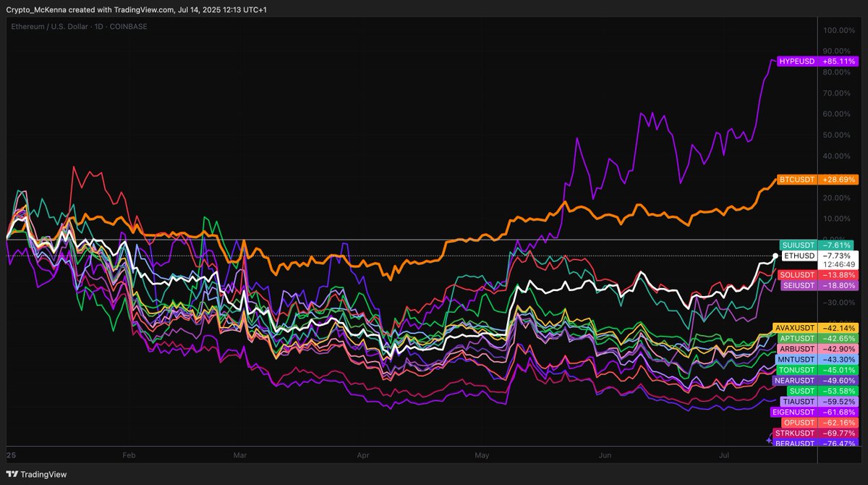Image resolution: width=868 pixels, height=485 pixels.
Task: Click the Apr date axis label
Action: tap(363, 455)
